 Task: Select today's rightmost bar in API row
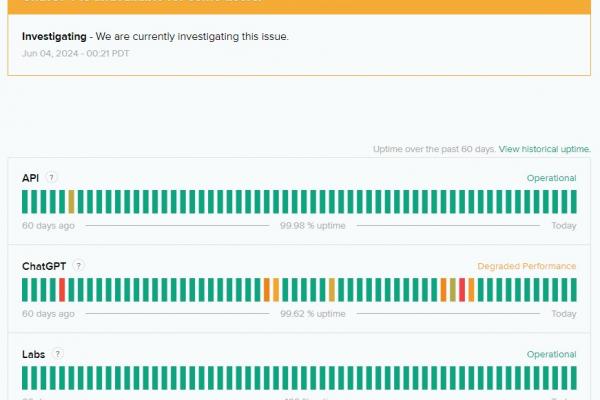tap(574, 202)
